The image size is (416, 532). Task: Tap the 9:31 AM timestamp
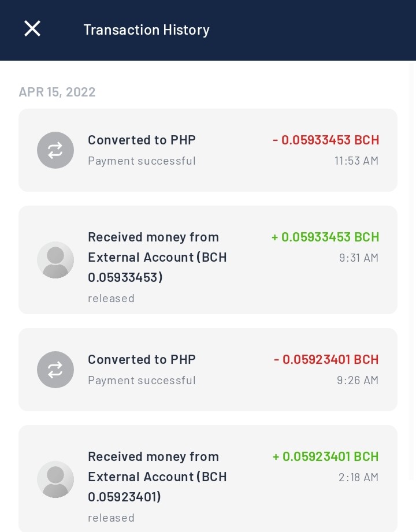click(359, 258)
